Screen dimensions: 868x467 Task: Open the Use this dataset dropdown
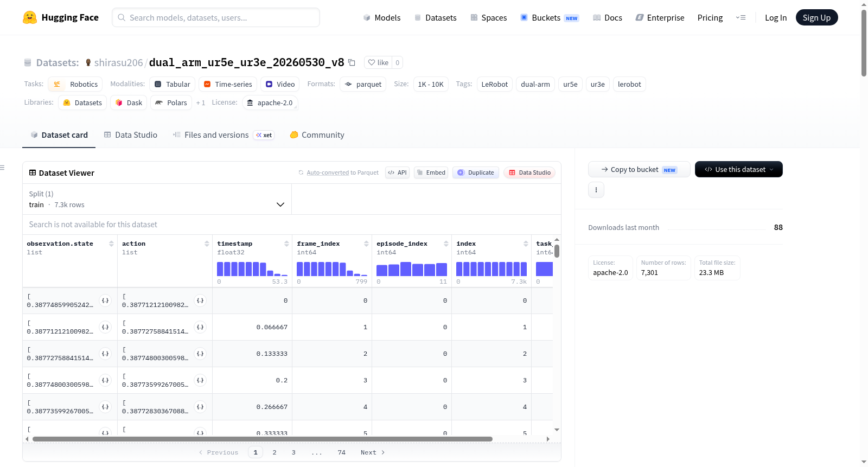click(x=738, y=169)
